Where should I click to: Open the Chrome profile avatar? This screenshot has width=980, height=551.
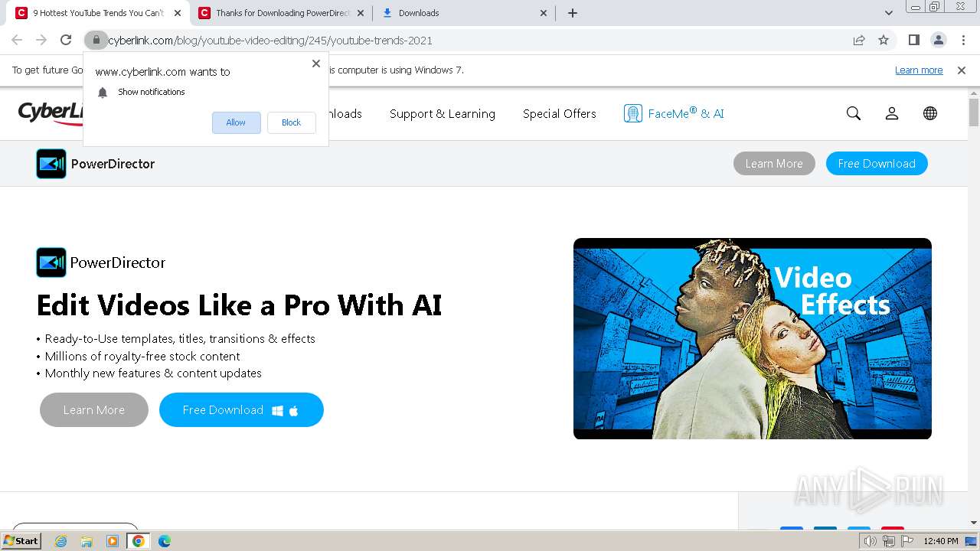pyautogui.click(x=938, y=41)
